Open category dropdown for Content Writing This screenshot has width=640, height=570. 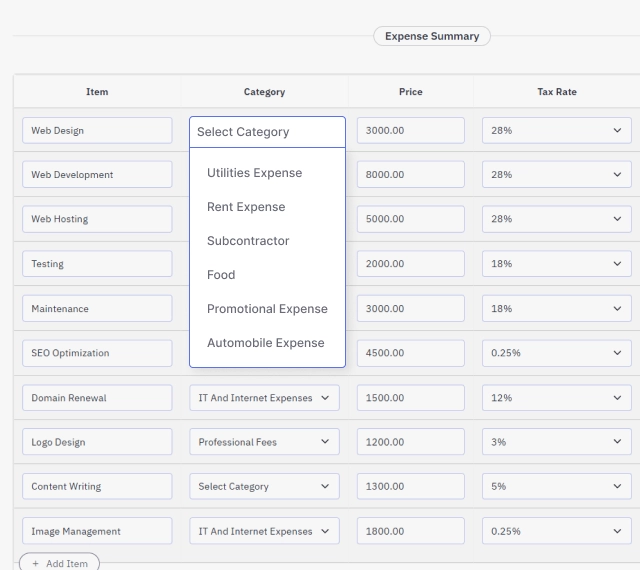pos(264,486)
